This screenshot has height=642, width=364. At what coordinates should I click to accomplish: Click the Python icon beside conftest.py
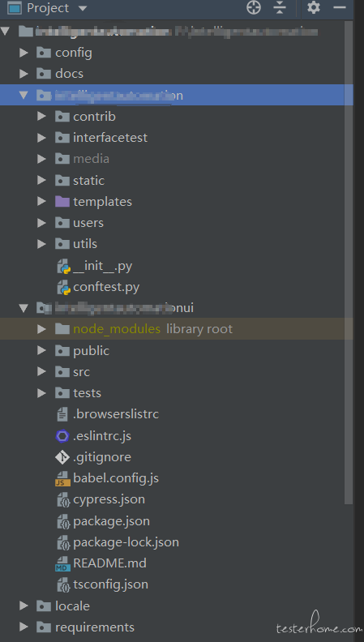pyautogui.click(x=63, y=288)
